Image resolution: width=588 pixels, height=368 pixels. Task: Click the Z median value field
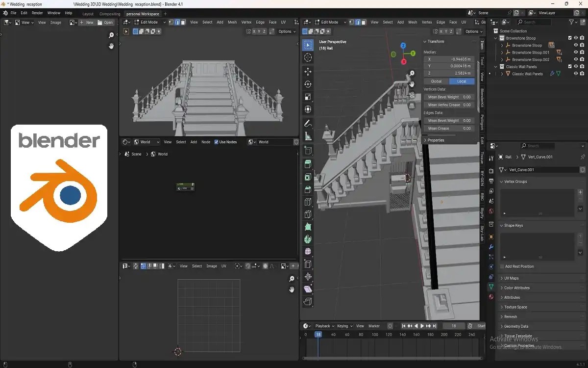(449, 73)
